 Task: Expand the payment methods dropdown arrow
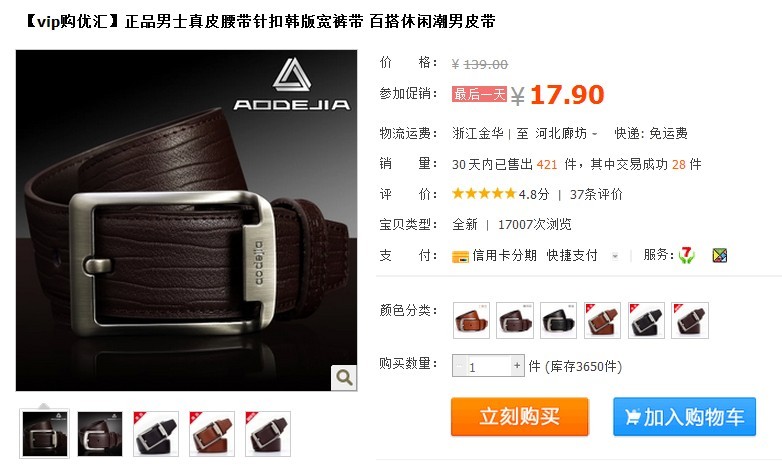tap(615, 256)
